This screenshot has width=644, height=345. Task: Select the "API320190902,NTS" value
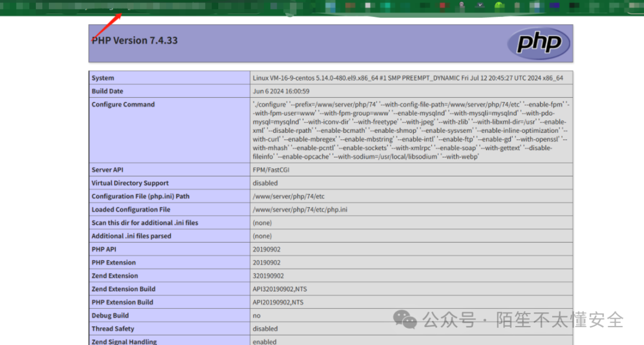280,289
